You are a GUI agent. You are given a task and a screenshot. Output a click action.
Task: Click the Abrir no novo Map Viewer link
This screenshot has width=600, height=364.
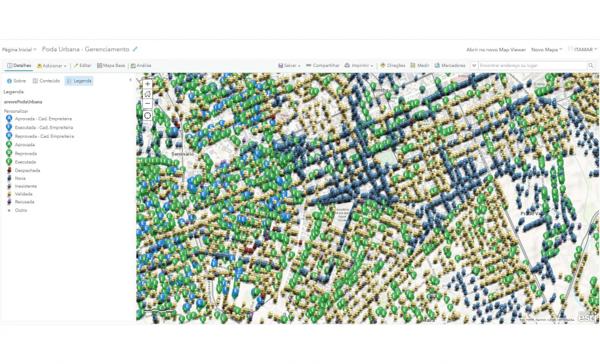coord(496,49)
